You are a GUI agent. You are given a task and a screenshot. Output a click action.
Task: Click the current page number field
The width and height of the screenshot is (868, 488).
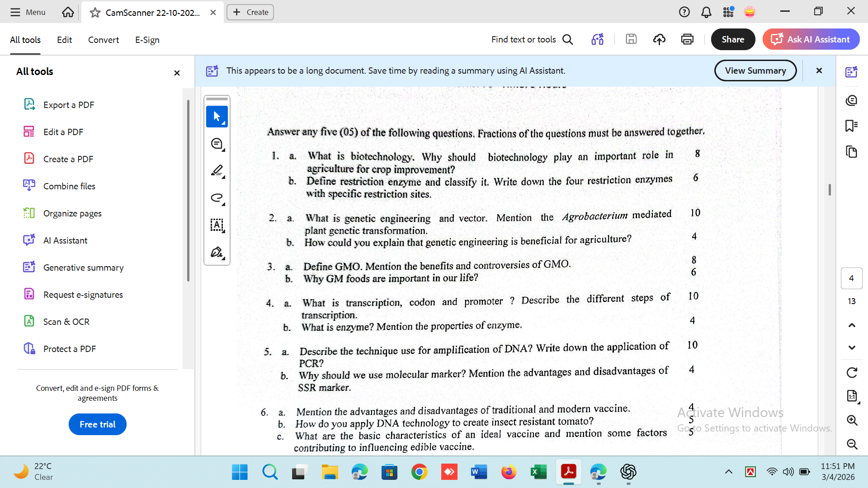851,278
